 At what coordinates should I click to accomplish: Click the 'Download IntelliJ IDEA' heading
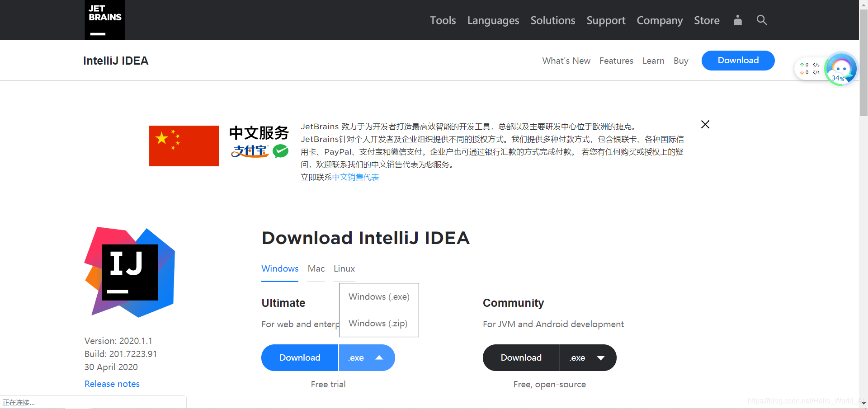pos(366,238)
